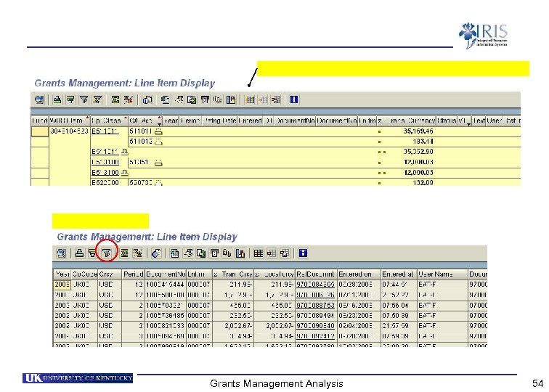Click Change Layout grid icon in the yellow list's toolbar
The height and width of the screenshot is (392, 549).
[x=250, y=100]
